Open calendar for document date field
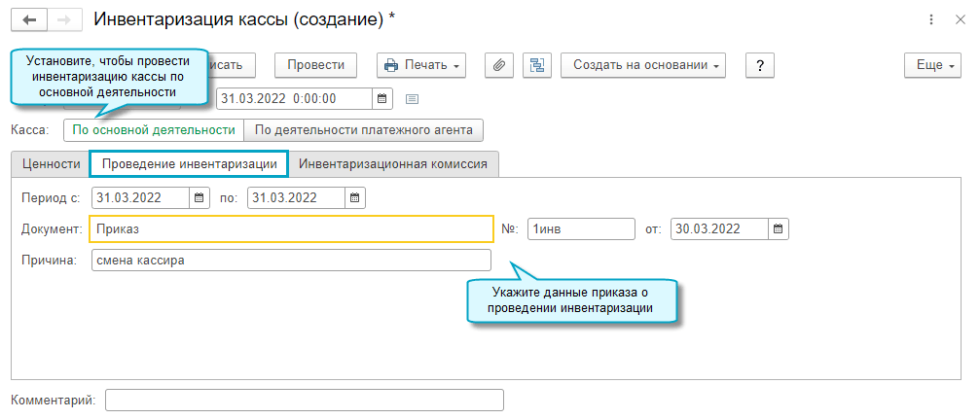 coord(382,98)
